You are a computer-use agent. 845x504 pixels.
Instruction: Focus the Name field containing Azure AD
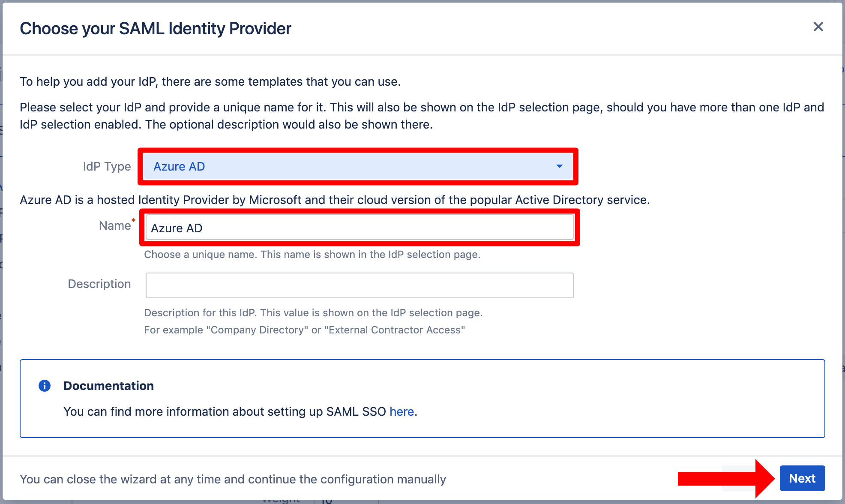(359, 228)
